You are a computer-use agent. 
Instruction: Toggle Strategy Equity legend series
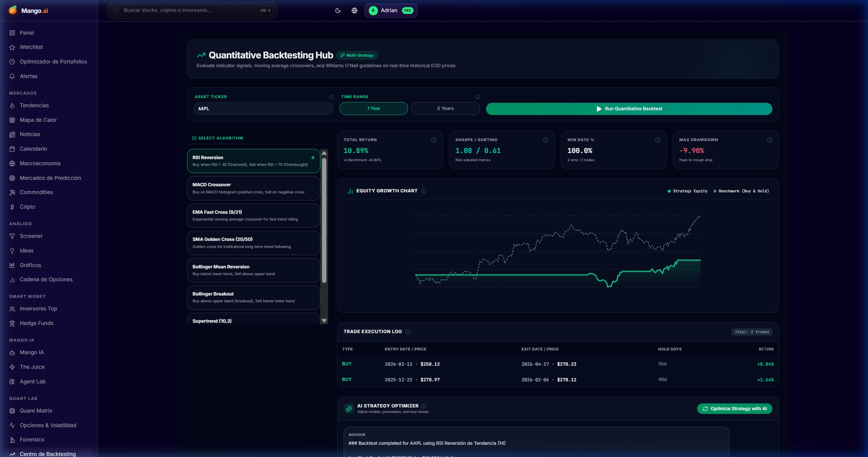point(687,191)
